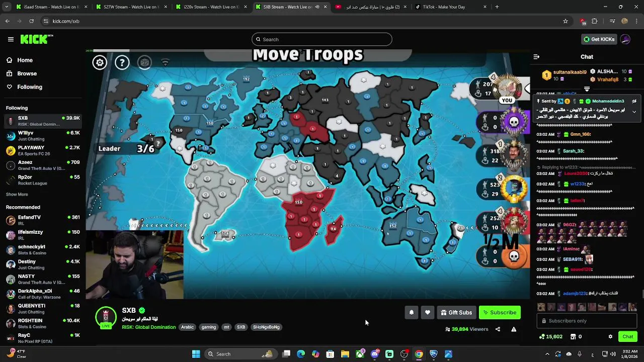Toggle the follow heart button
The width and height of the screenshot is (644, 362).
[x=428, y=312]
